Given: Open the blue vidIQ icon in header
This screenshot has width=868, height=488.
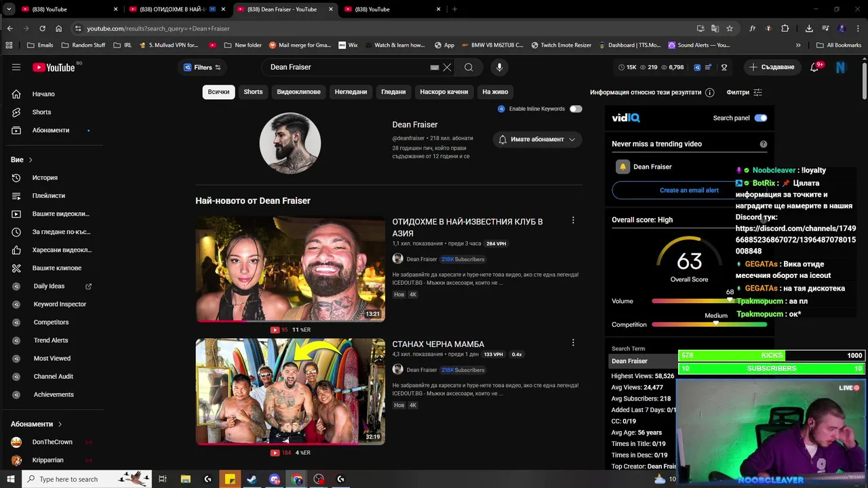Looking at the screenshot, I should (x=696, y=67).
